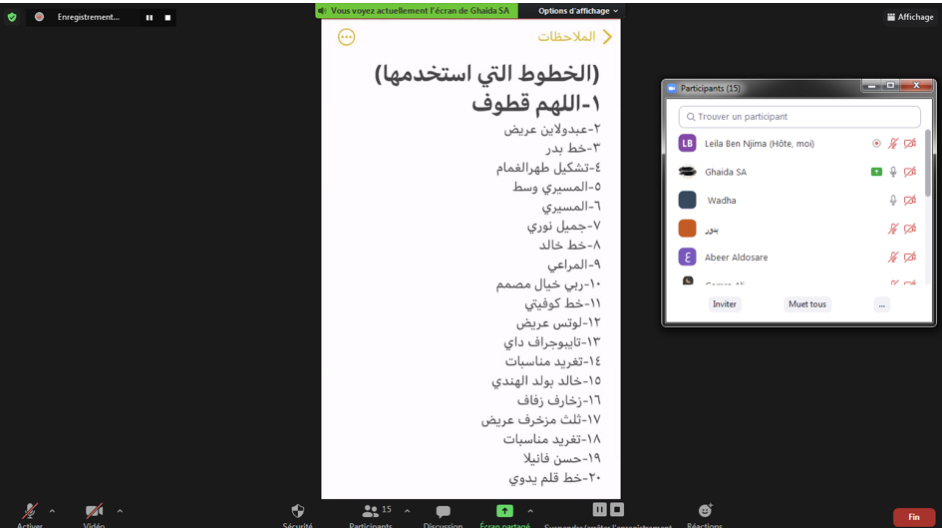Open the Affichage view menu
This screenshot has width=942, height=528.
[x=909, y=17]
